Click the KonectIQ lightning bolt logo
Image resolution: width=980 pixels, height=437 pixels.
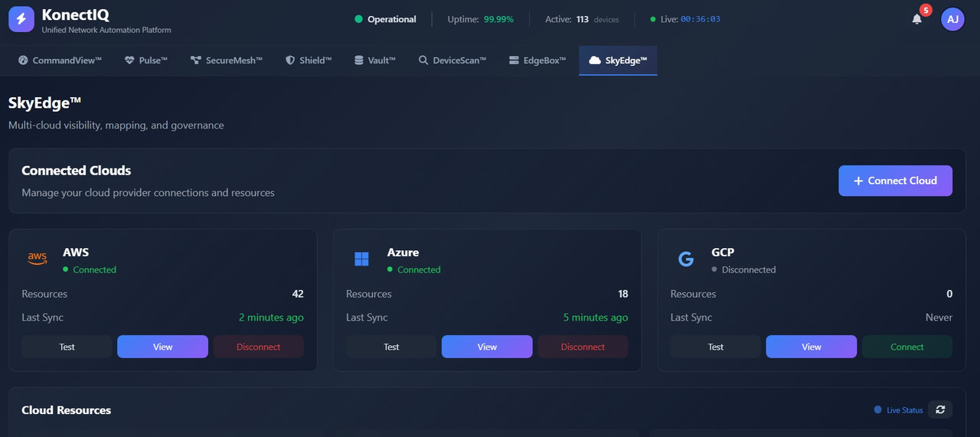point(21,20)
